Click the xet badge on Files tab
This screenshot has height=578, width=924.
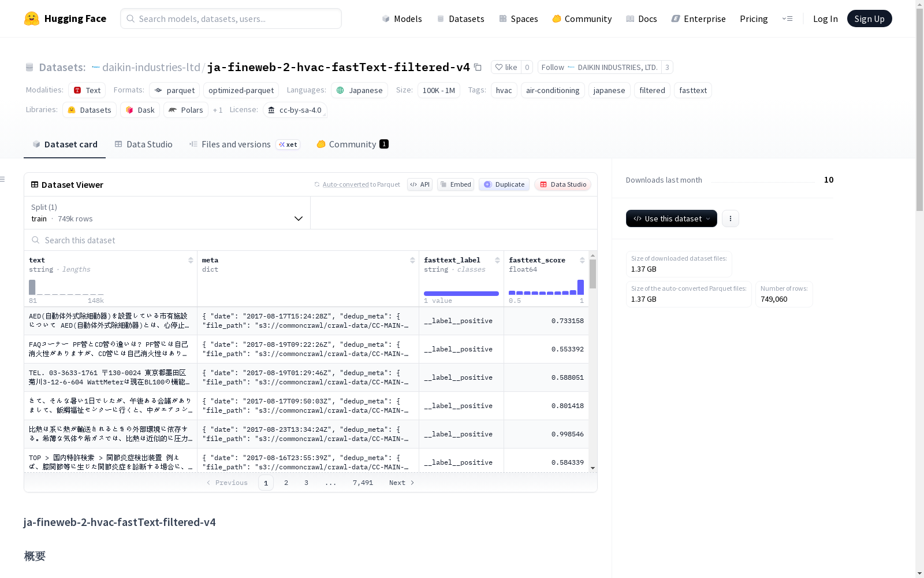coord(288,144)
